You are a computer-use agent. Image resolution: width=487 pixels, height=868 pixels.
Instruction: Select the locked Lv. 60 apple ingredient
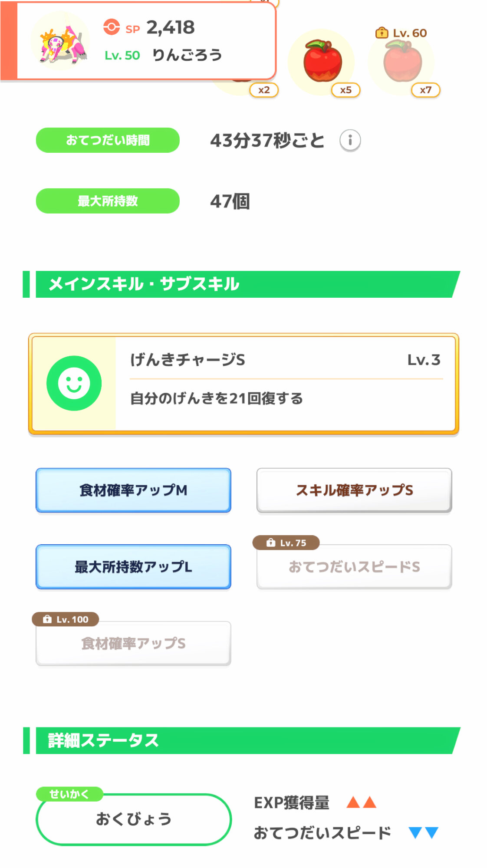click(402, 62)
